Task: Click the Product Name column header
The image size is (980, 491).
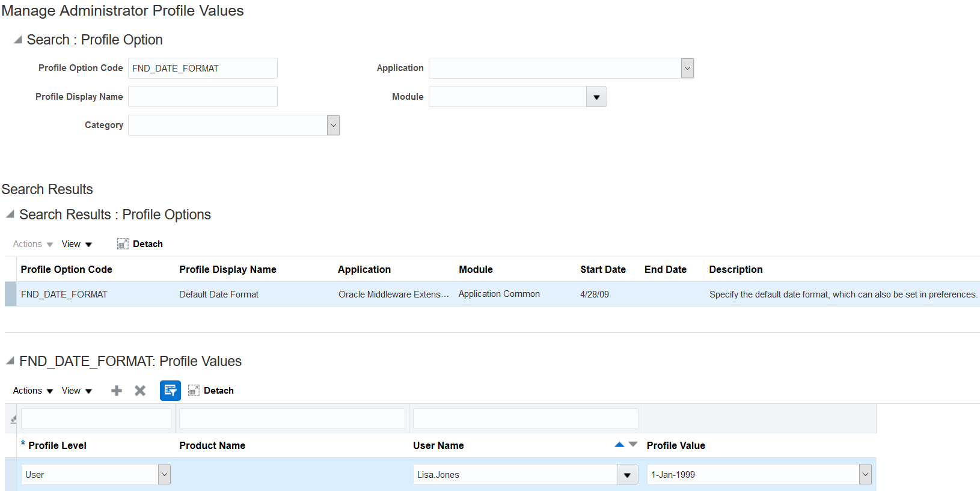Action: (x=212, y=445)
